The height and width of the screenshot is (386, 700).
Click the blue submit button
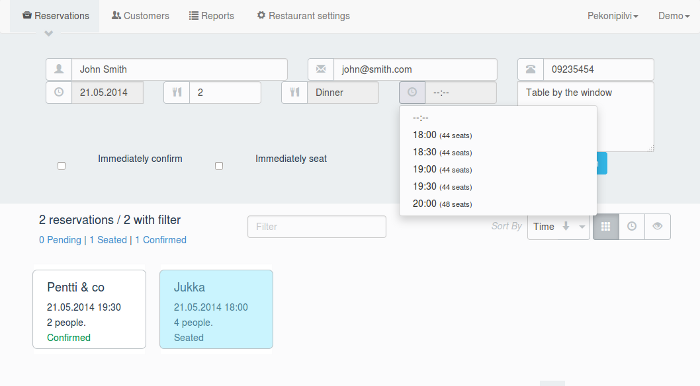(602, 163)
